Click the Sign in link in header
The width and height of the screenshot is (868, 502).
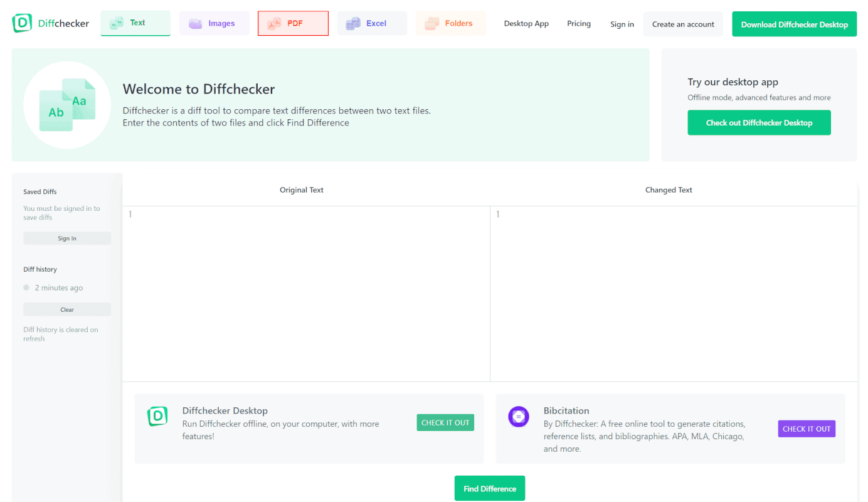click(x=622, y=24)
